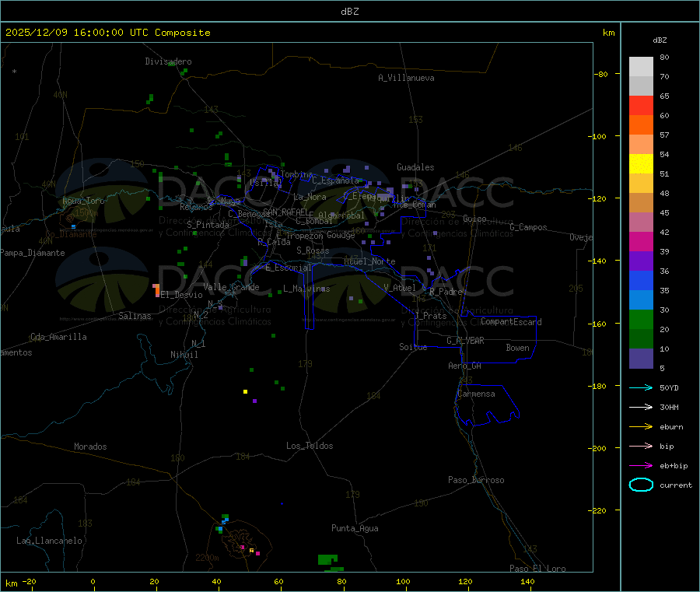Click the 'Soitue' map label
Viewport: 700px width, 592px height.
[x=413, y=347]
